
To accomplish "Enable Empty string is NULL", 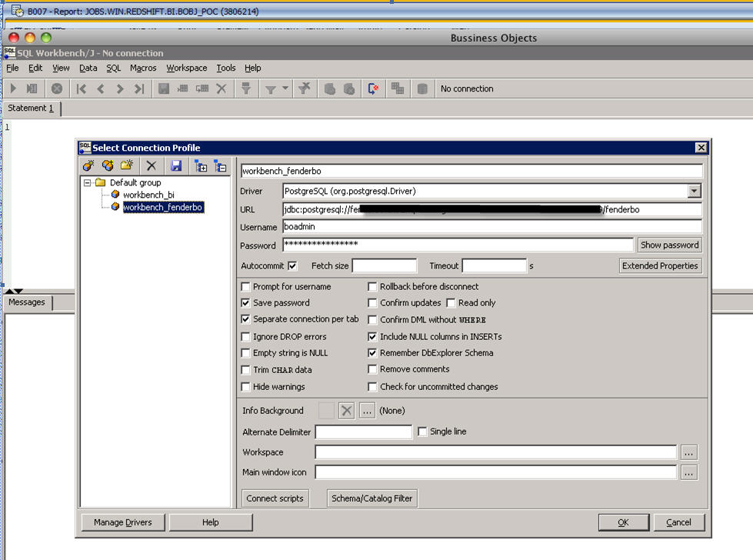I will point(245,353).
